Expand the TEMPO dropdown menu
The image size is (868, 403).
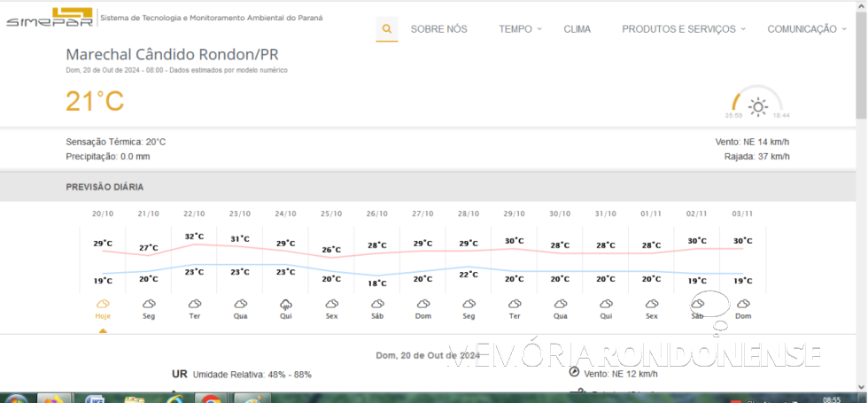click(520, 29)
